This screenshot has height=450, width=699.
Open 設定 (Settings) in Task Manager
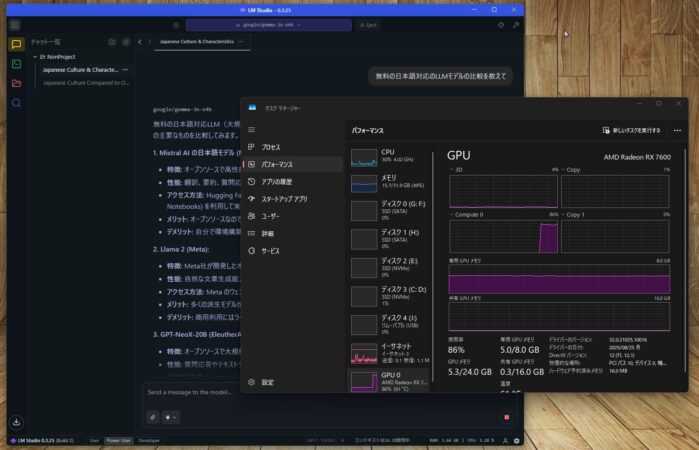click(x=292, y=382)
